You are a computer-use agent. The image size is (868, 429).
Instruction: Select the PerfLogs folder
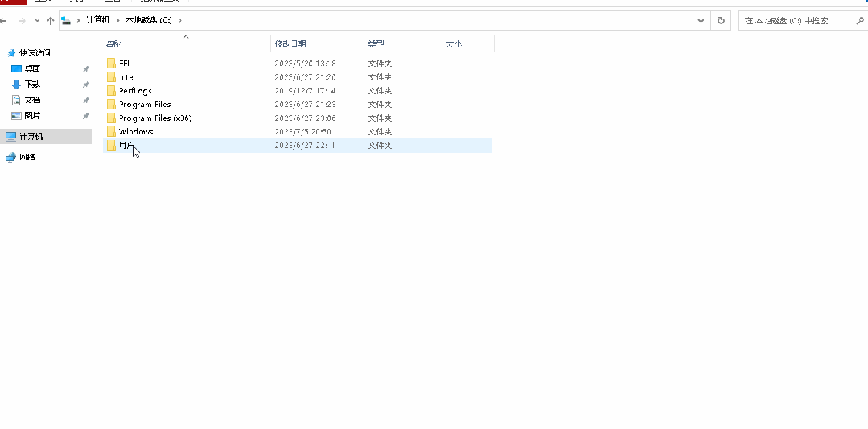pyautogui.click(x=134, y=90)
